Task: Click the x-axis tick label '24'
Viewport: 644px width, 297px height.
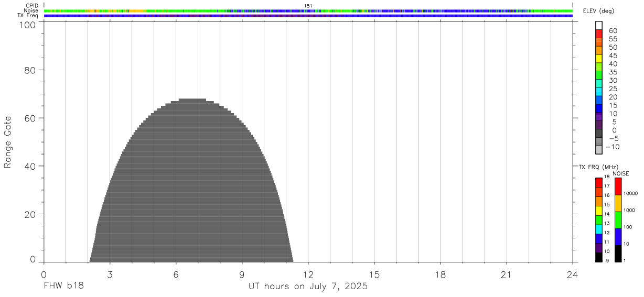Action: point(573,274)
